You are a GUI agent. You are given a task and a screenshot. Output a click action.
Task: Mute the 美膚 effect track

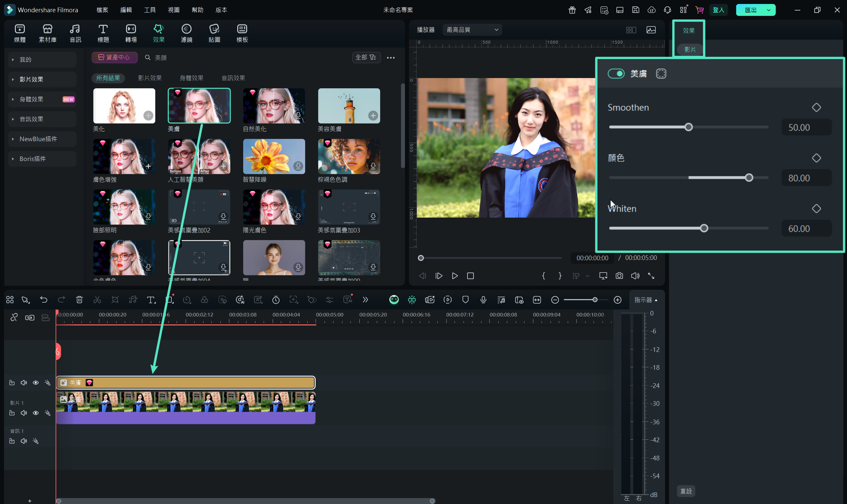pyautogui.click(x=24, y=383)
